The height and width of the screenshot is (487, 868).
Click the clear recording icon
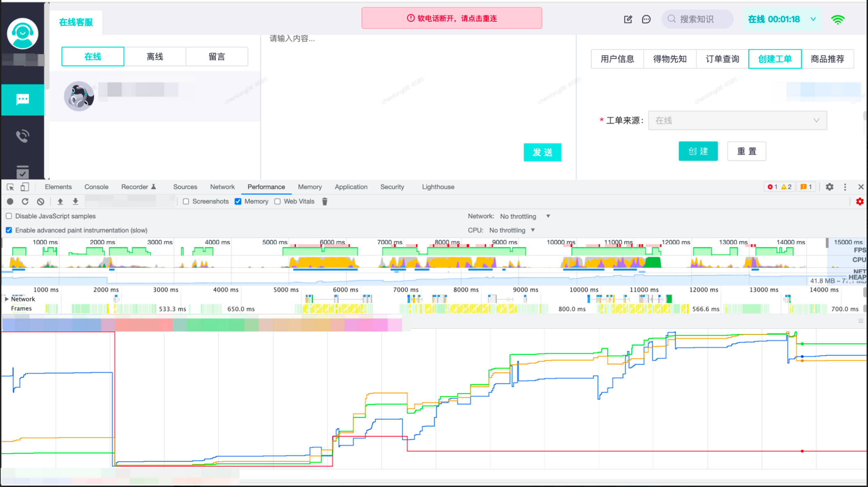point(41,202)
